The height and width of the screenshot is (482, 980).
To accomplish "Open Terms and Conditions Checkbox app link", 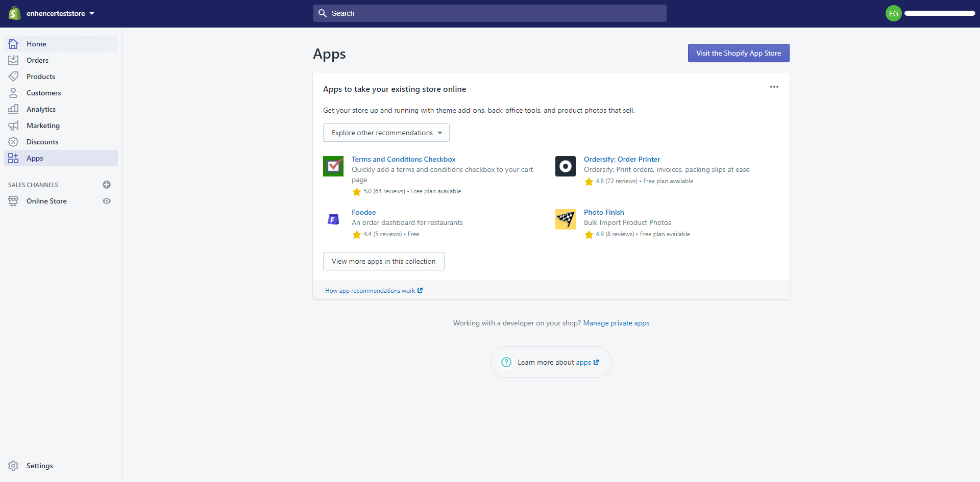I will (403, 159).
